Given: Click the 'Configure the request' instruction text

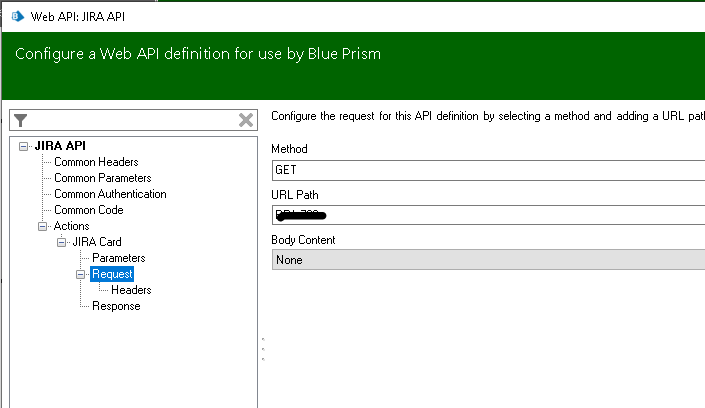Looking at the screenshot, I should click(488, 116).
